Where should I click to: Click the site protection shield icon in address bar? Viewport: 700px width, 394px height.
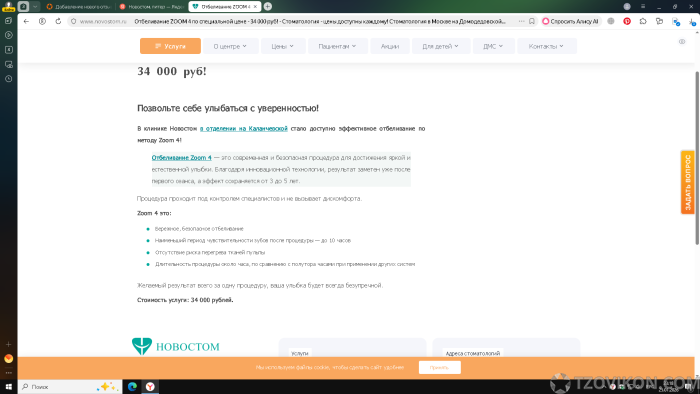click(74, 21)
